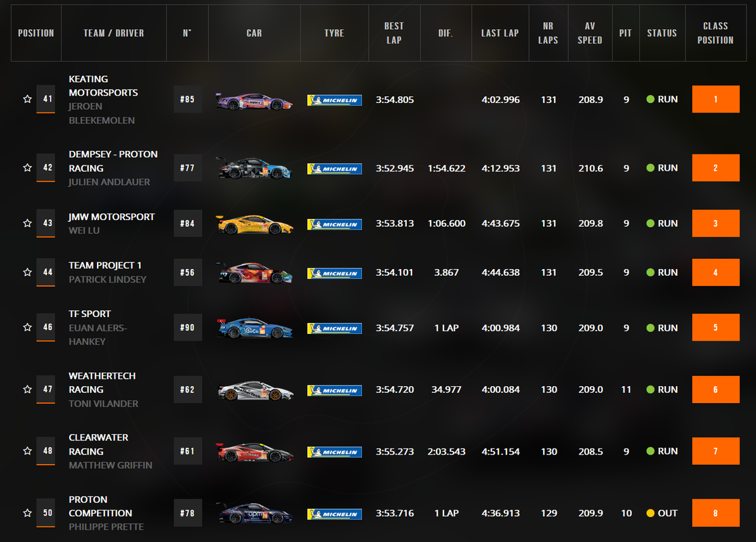Viewport: 756px width, 542px height.
Task: Select the dark blue #78 Proton car image
Action: 254,514
